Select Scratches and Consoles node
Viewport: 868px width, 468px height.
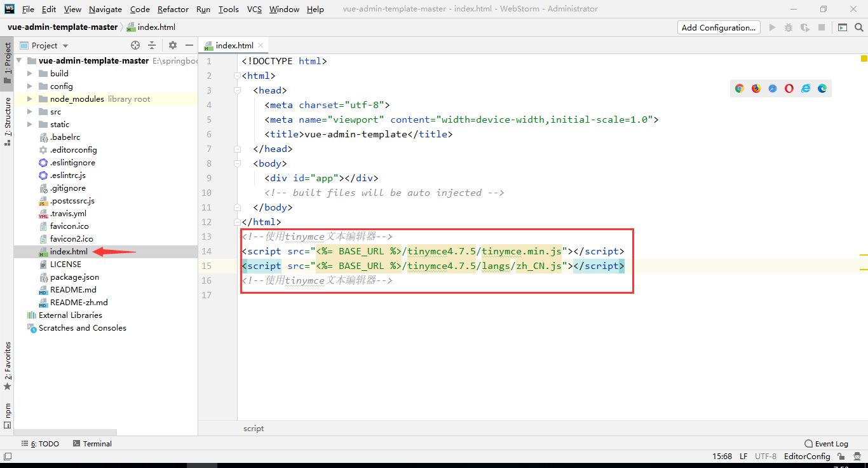82,327
